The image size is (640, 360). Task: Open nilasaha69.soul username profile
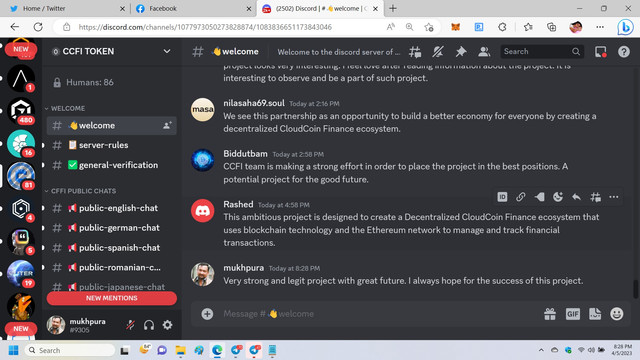(x=254, y=103)
